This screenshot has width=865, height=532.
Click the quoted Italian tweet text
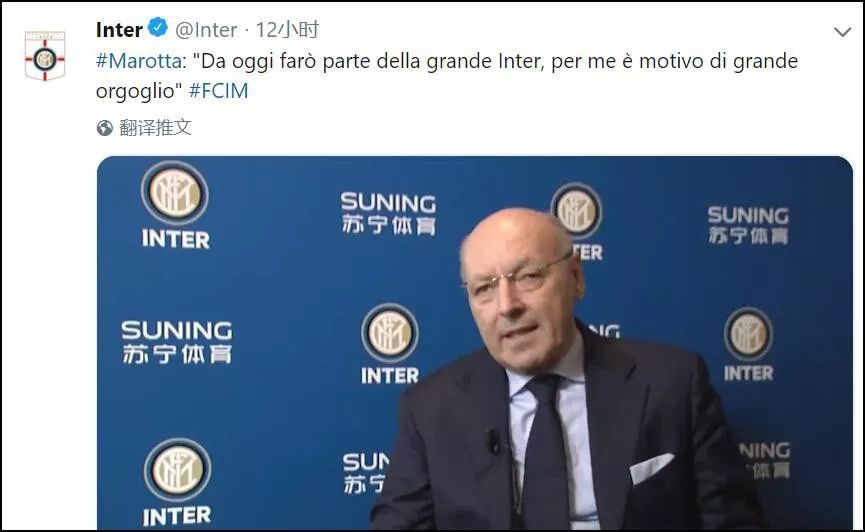click(447, 76)
